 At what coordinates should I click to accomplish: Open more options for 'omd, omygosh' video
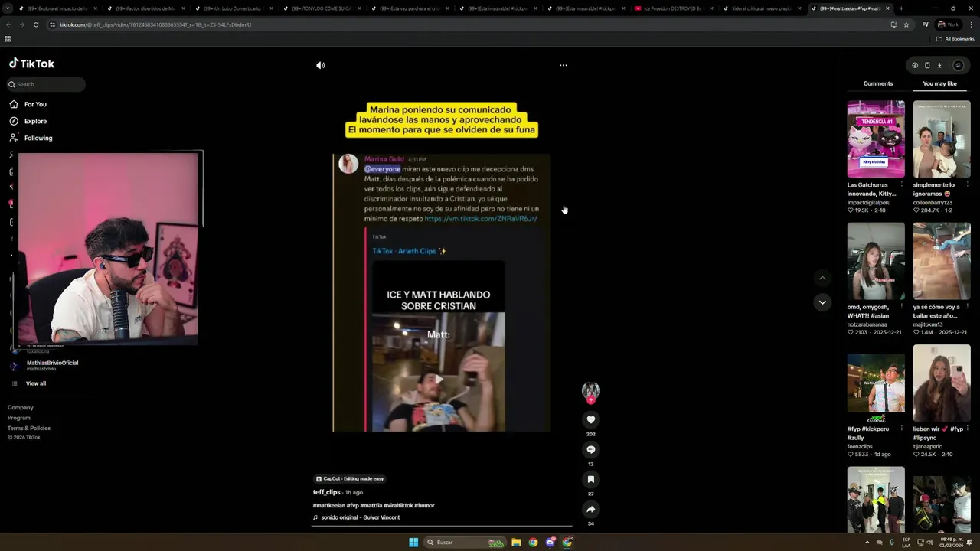coord(901,307)
